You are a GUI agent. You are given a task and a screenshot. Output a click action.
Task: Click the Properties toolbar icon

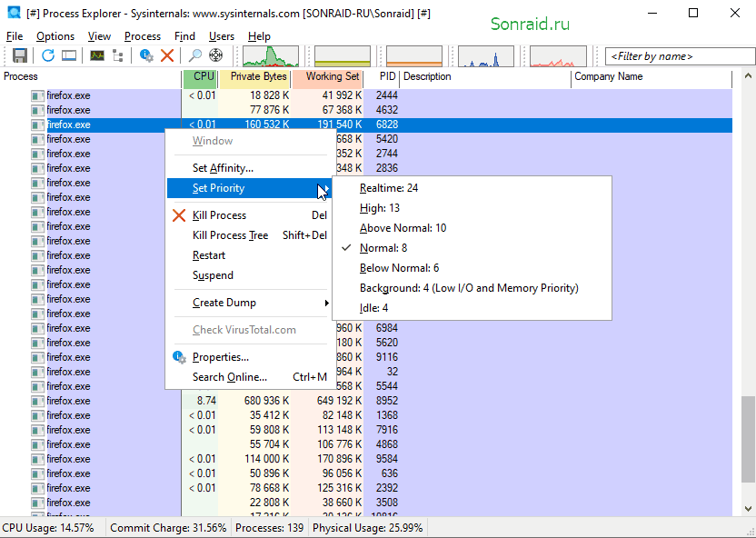point(146,56)
